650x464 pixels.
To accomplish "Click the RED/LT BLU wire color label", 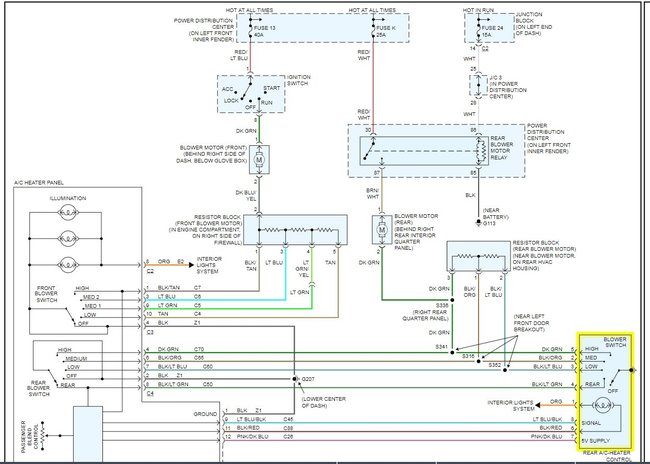I will [239, 55].
